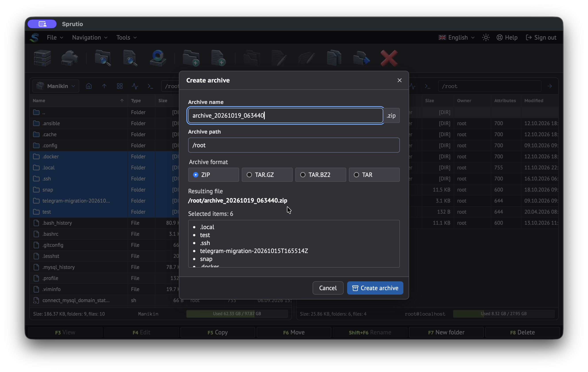Click the left panel disk usage bar

(x=237, y=314)
